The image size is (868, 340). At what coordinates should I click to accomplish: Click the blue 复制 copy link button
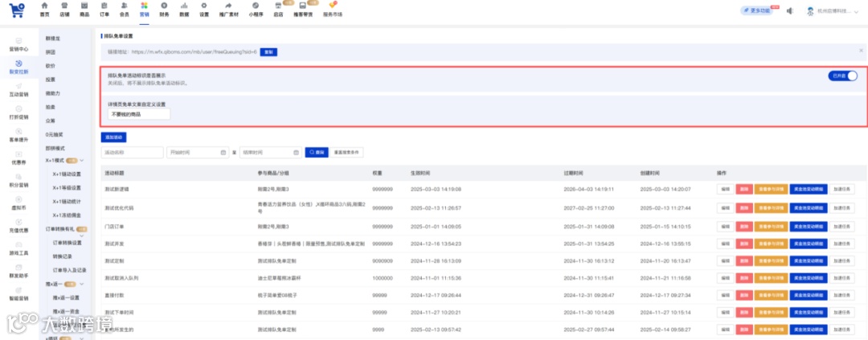click(268, 51)
